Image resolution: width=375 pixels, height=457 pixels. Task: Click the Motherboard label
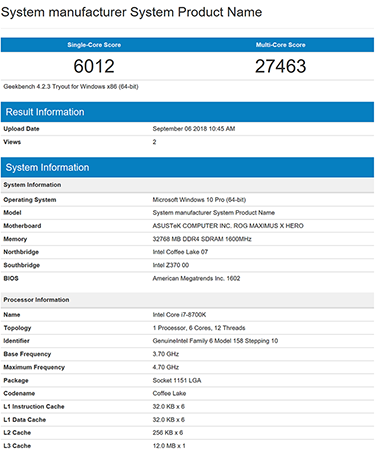22,226
